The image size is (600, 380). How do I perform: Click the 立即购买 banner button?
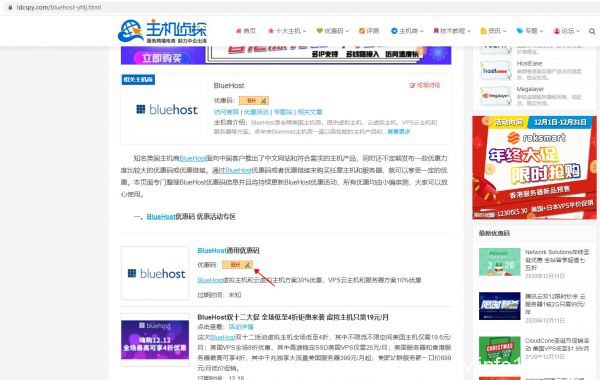162,58
